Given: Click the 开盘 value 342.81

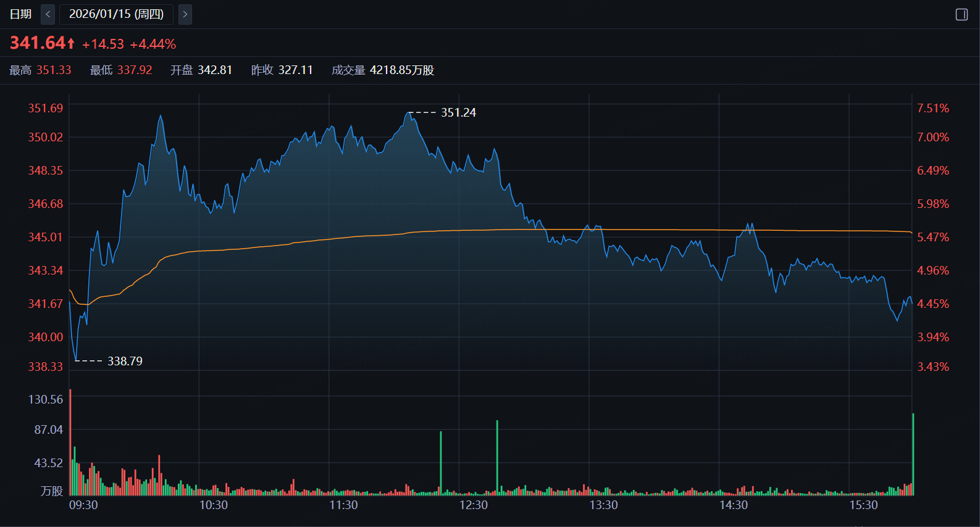Looking at the screenshot, I should [215, 70].
